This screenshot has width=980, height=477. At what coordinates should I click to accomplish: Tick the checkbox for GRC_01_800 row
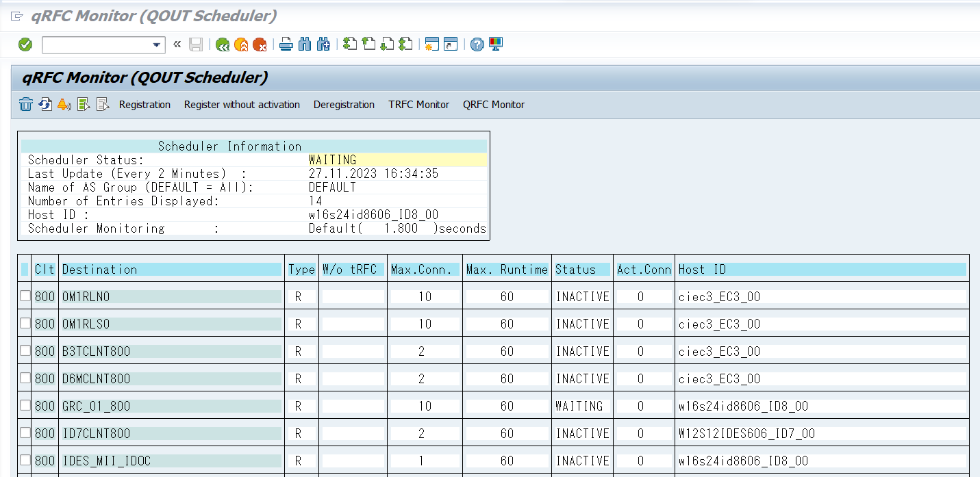pyautogui.click(x=25, y=406)
